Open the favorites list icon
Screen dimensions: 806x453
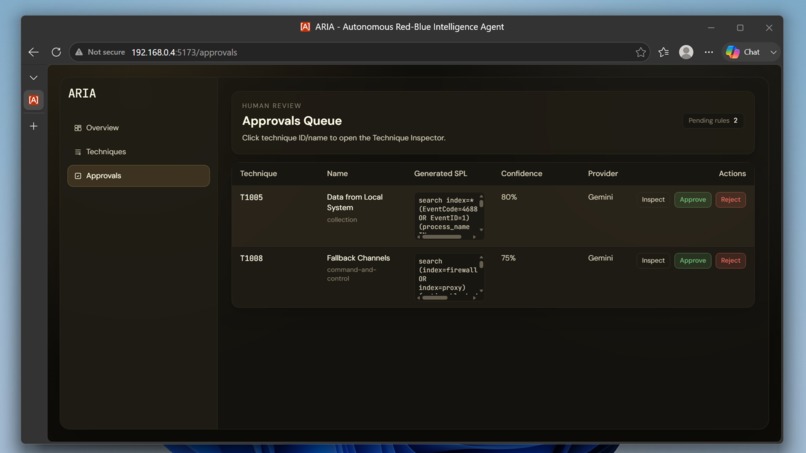tap(664, 52)
